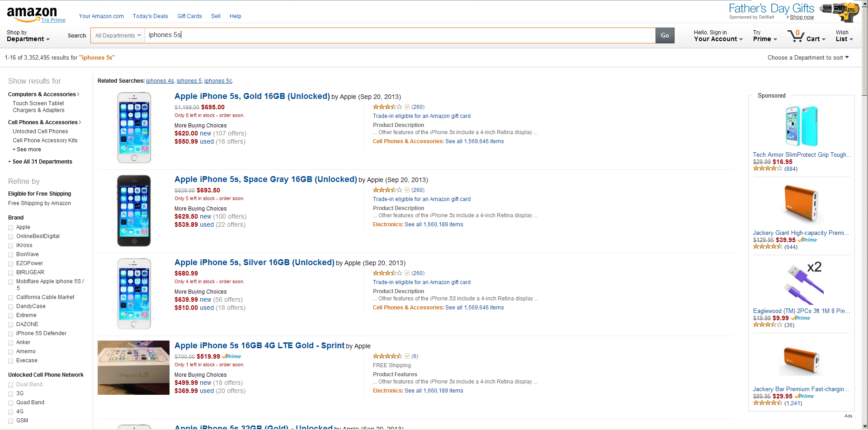The image size is (868, 430).
Task: Open Sprint iPhone 5s box photo
Action: pyautogui.click(x=133, y=368)
